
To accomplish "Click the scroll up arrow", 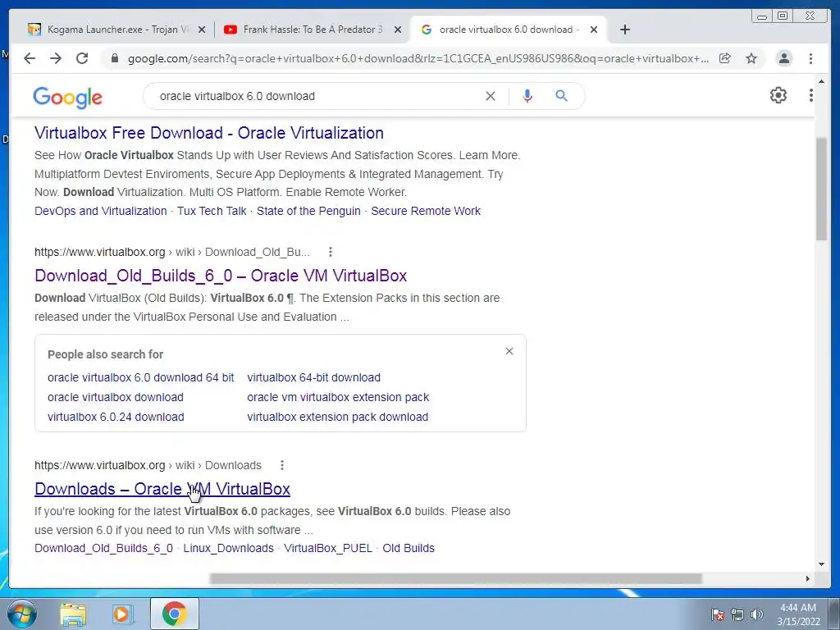I will point(821,81).
